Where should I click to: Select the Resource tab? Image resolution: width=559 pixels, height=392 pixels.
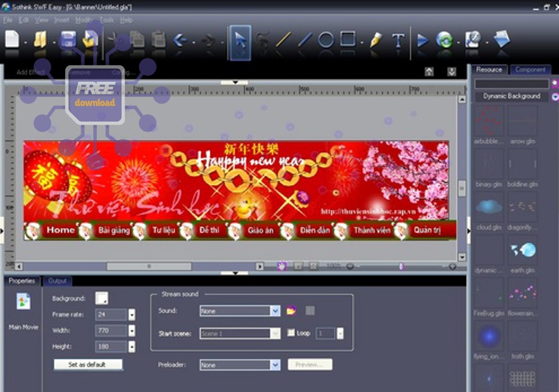(x=489, y=70)
